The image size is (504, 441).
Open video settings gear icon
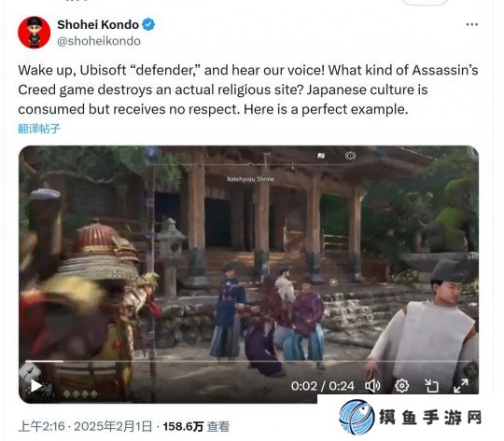401,386
